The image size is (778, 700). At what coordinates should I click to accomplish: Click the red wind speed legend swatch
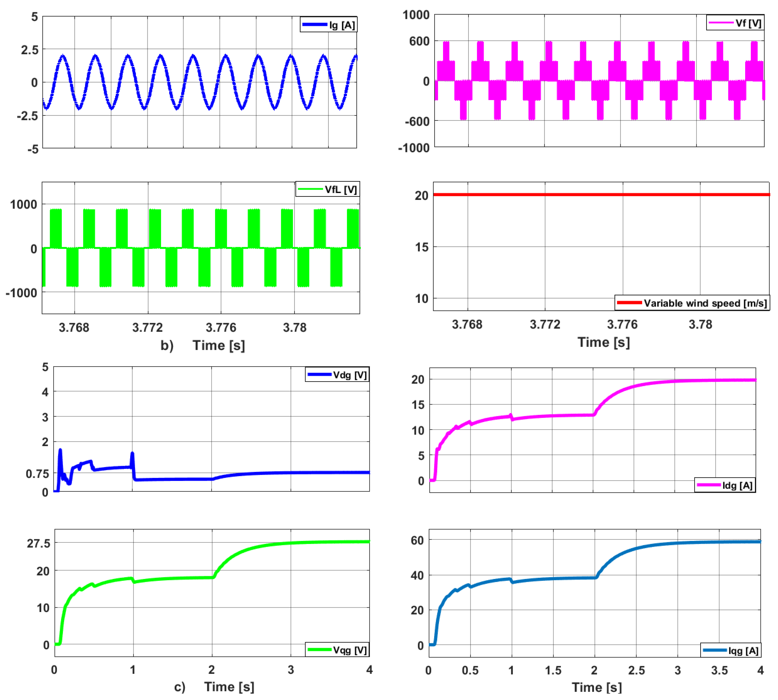pos(629,303)
